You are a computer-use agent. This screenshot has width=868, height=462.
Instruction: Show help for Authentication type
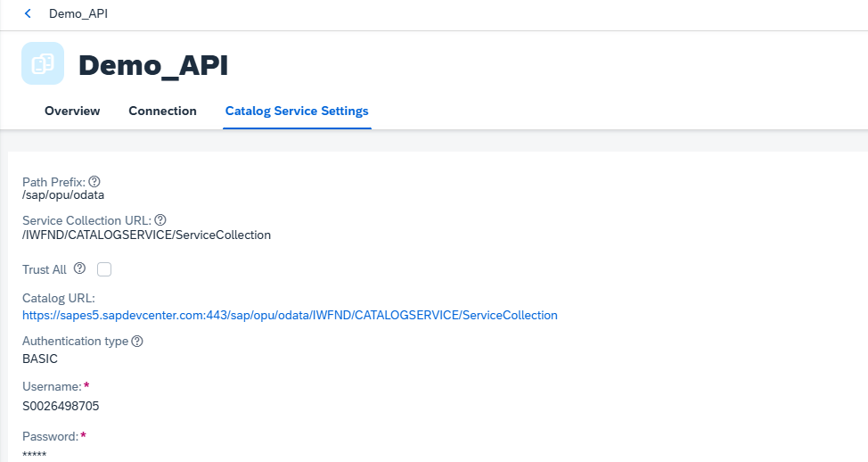pyautogui.click(x=137, y=342)
